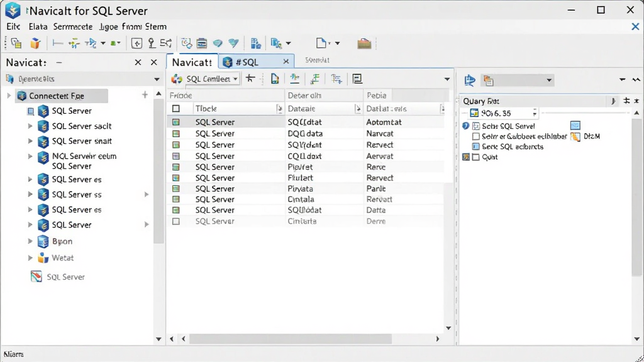Viewport: 644px width, 362px height.
Task: Toggle the checkbox on the SQLIdtat row
Action: tap(176, 122)
